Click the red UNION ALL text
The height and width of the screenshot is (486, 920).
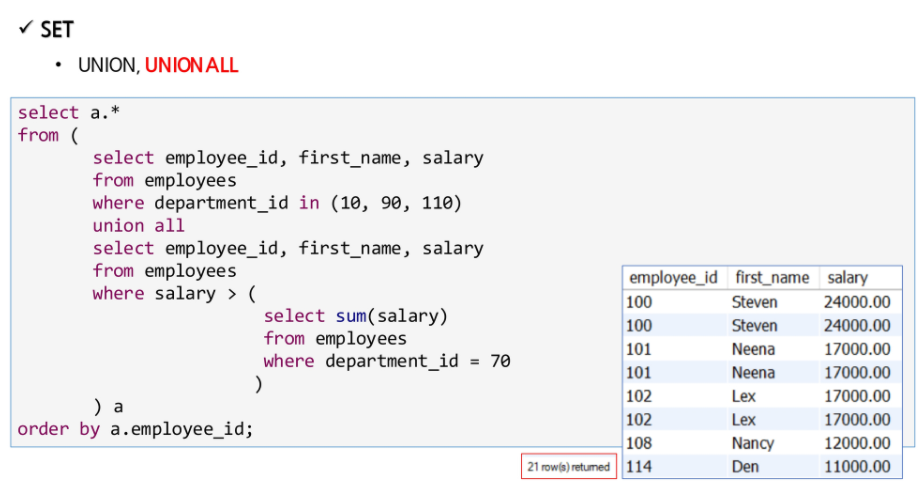point(191,65)
